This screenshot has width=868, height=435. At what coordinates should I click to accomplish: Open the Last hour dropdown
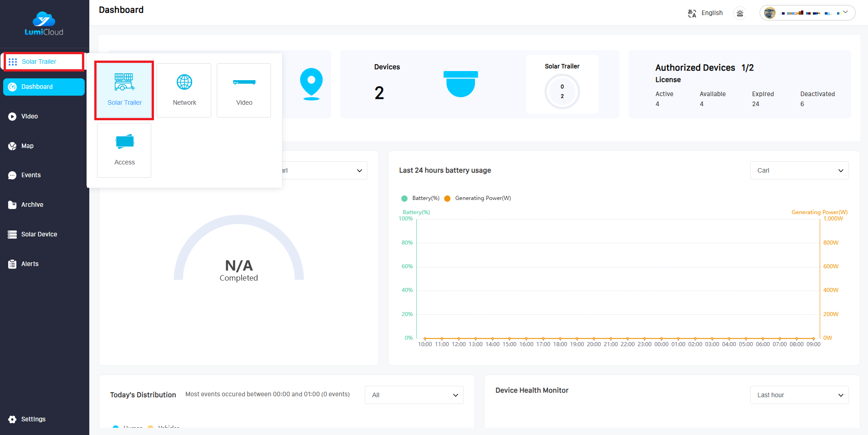(x=799, y=395)
